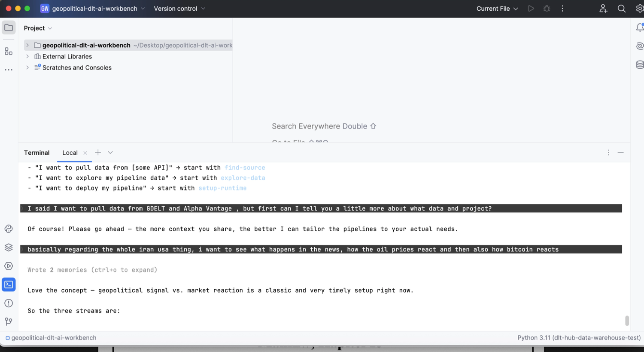
Task: Open the Python Console tool window
Action: [9, 229]
